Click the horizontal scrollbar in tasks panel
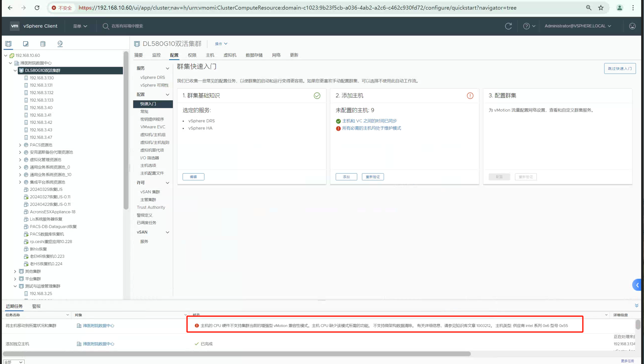The height and width of the screenshot is (364, 644). click(236, 354)
